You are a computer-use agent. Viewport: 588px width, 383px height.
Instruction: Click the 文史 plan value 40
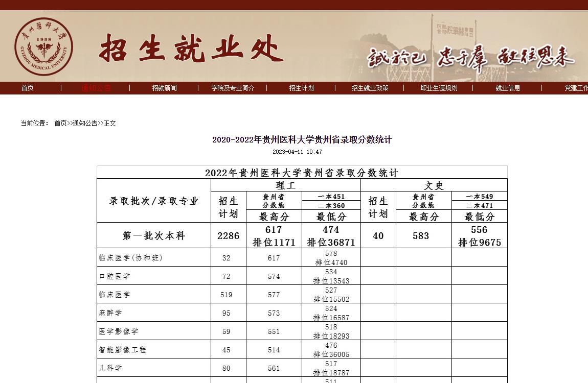pyautogui.click(x=378, y=235)
